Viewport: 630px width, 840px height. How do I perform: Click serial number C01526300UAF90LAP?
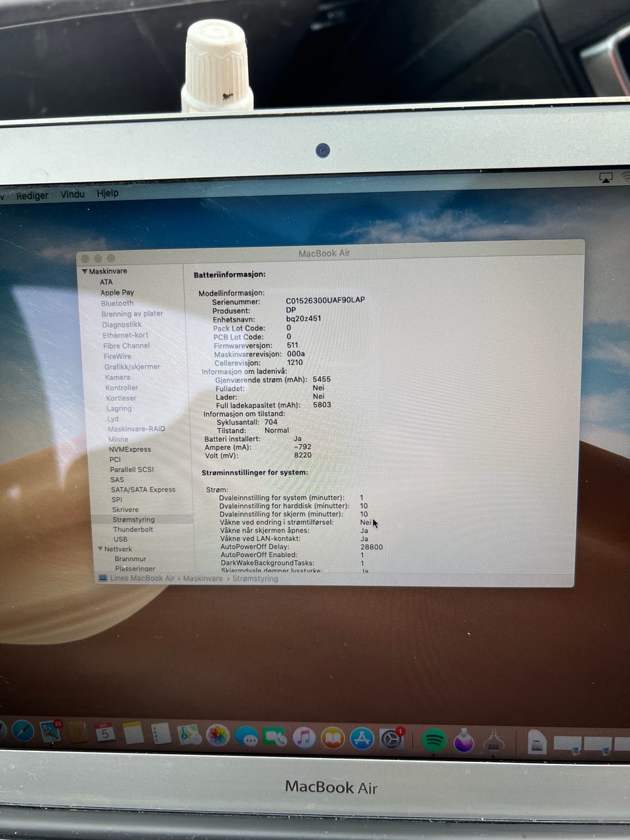tap(325, 300)
